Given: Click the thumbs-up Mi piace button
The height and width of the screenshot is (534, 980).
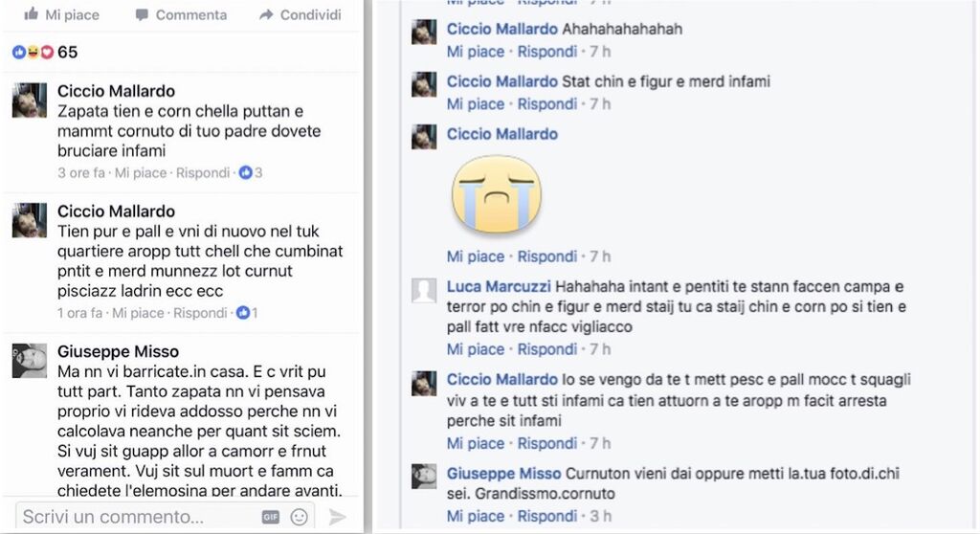Looking at the screenshot, I should coord(61,14).
